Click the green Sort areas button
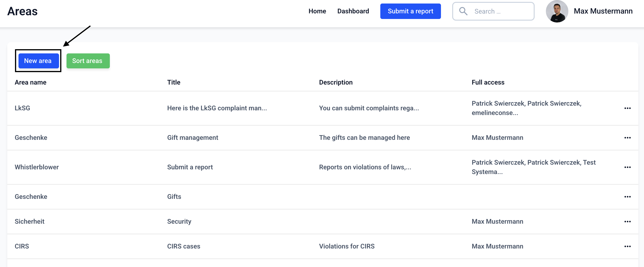644x267 pixels. click(88, 61)
